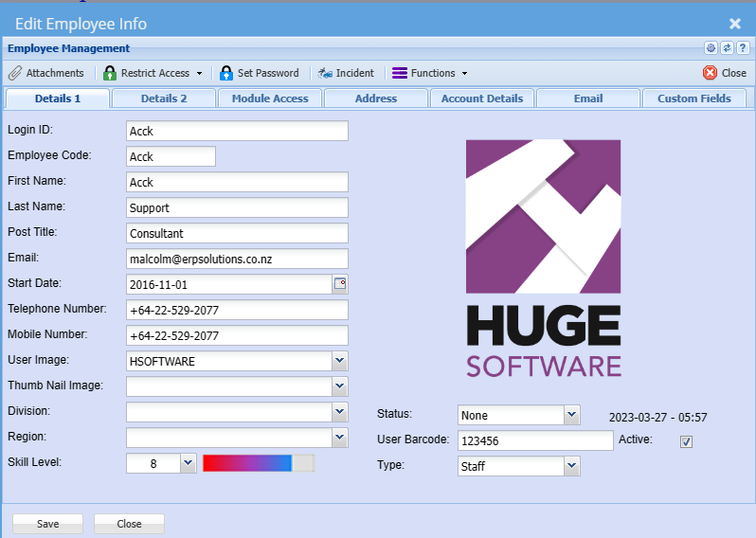This screenshot has width=756, height=538.
Task: Click the Save button
Action: 47,524
